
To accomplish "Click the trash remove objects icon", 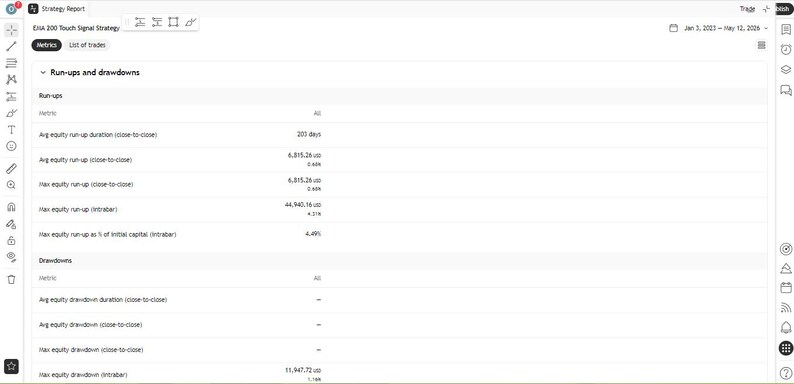I will click(11, 279).
